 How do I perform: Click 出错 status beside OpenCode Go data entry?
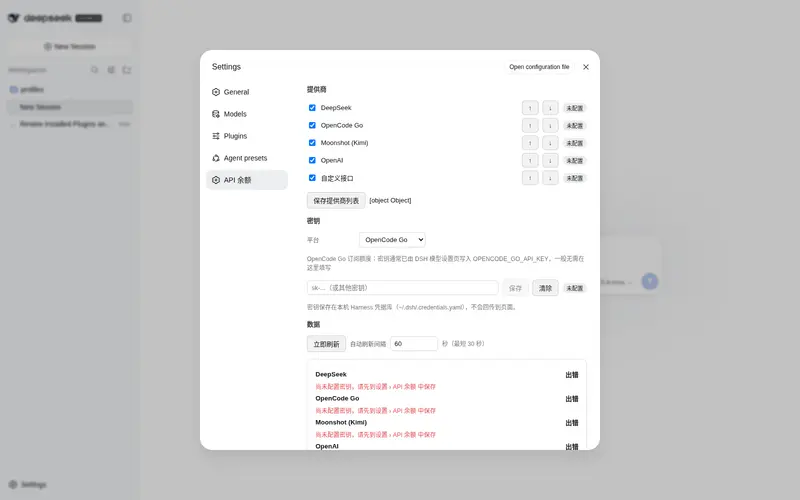coord(571,399)
